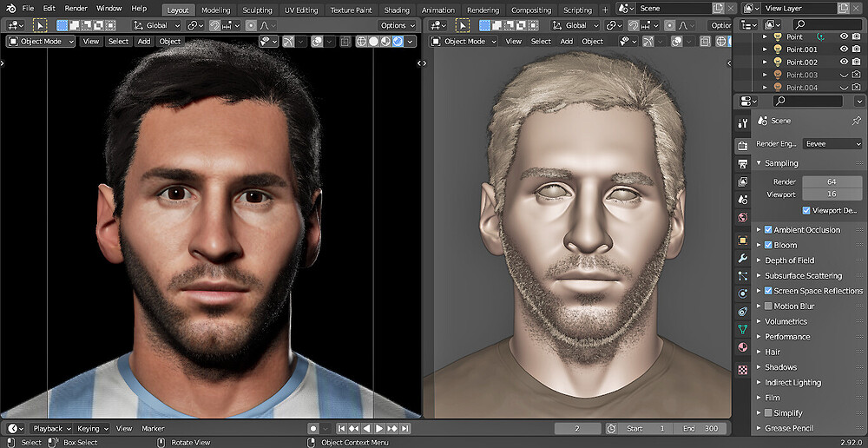
Task: Open the Output properties tab icon
Action: pyautogui.click(x=743, y=163)
